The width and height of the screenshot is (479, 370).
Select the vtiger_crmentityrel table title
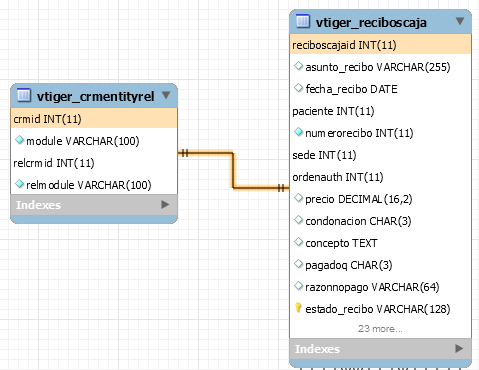click(95, 96)
